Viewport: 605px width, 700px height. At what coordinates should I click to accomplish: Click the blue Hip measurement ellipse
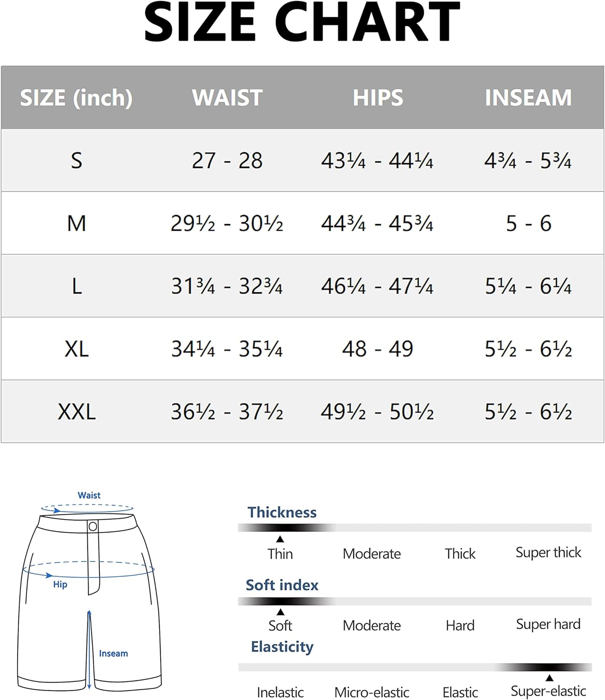(x=89, y=569)
